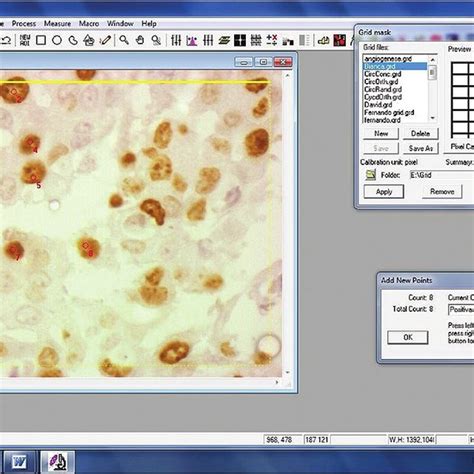
Task: Click the grid files list scroll-up arrow
Action: click(x=432, y=59)
